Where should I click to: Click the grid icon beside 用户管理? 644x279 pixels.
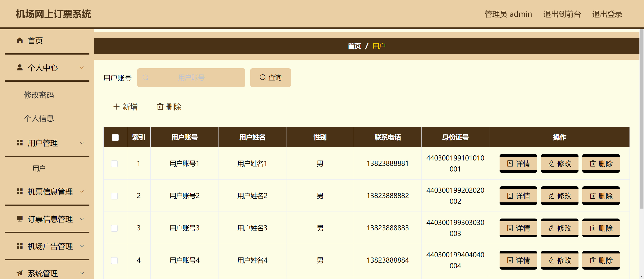[20, 143]
